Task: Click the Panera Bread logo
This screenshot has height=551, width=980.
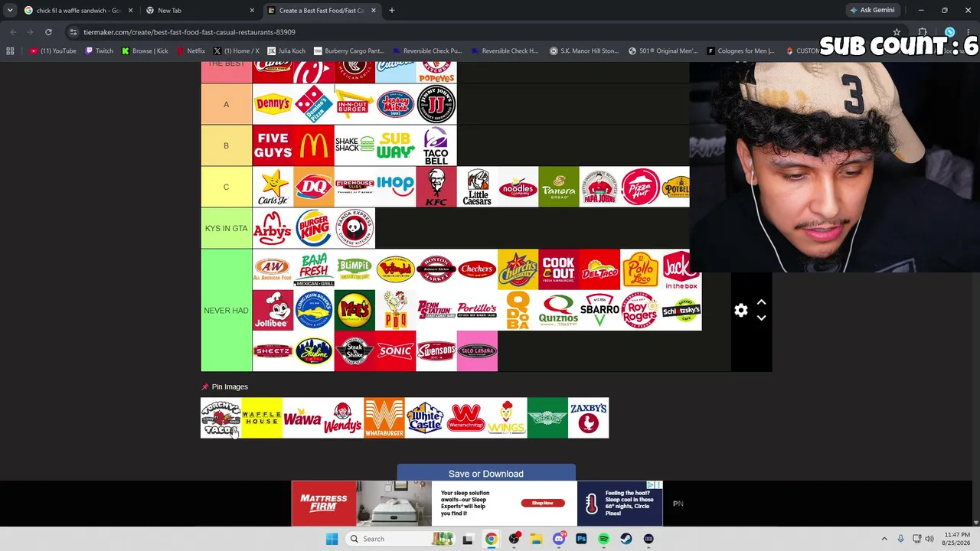Action: click(559, 187)
